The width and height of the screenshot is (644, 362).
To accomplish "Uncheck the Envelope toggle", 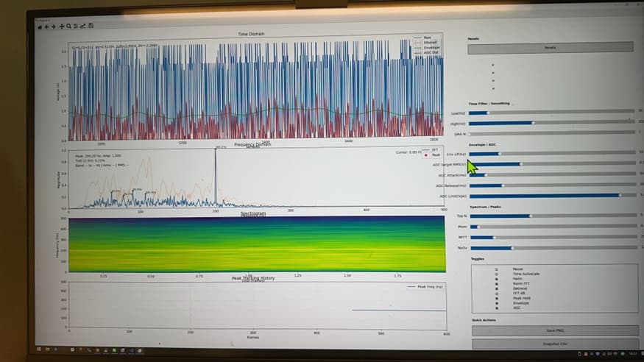I will coord(497,303).
